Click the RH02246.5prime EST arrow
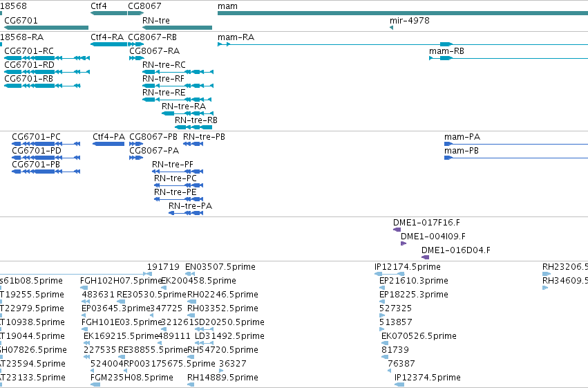The height and width of the screenshot is (388, 588). click(x=191, y=302)
